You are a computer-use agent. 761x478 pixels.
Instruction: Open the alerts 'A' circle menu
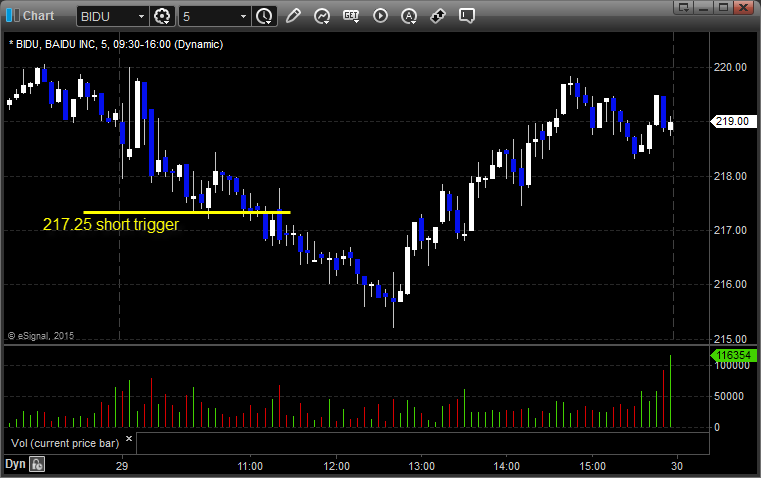click(x=409, y=16)
